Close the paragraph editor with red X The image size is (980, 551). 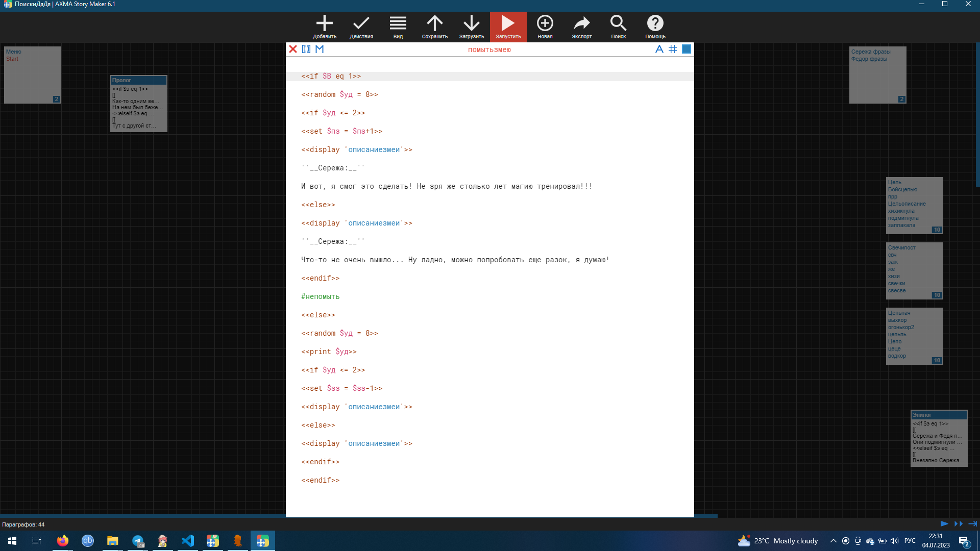click(293, 49)
